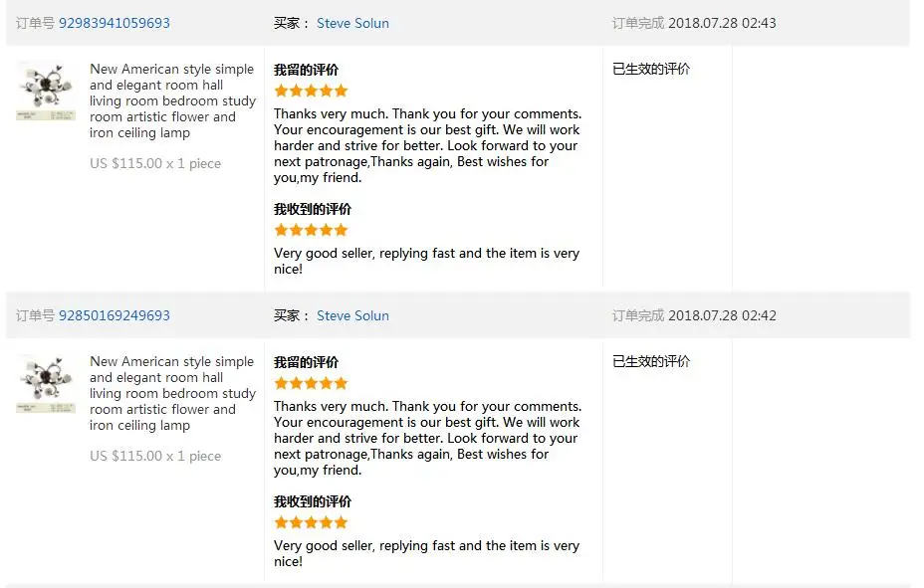Click 已生效的评价 status in second order
This screenshot has width=924, height=588.
click(651, 361)
